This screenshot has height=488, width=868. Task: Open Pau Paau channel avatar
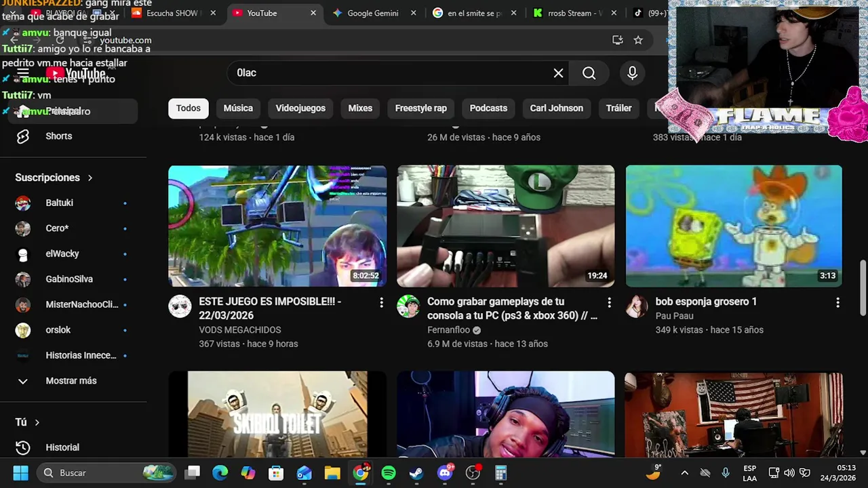point(636,306)
